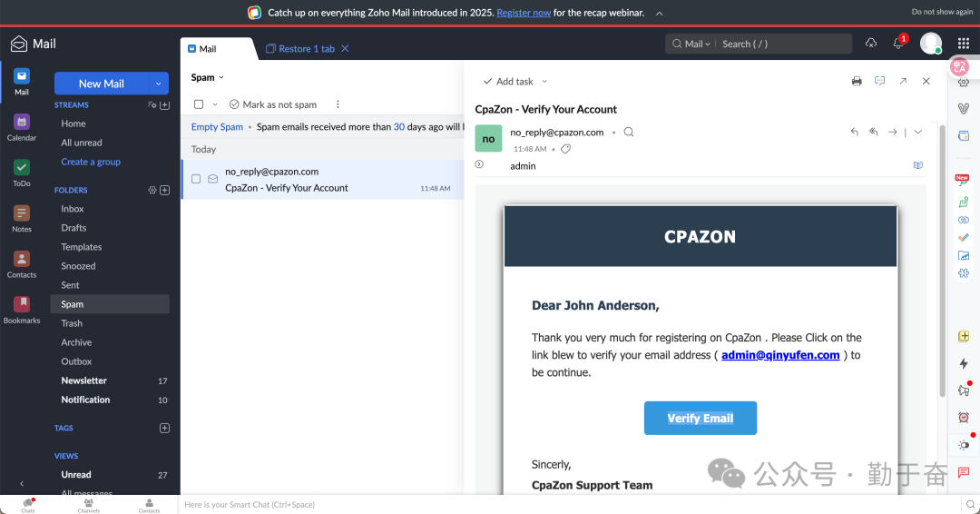Screen dimensions: 980x514
Task: Open folder settings gear icon
Action: pyautogui.click(x=152, y=190)
